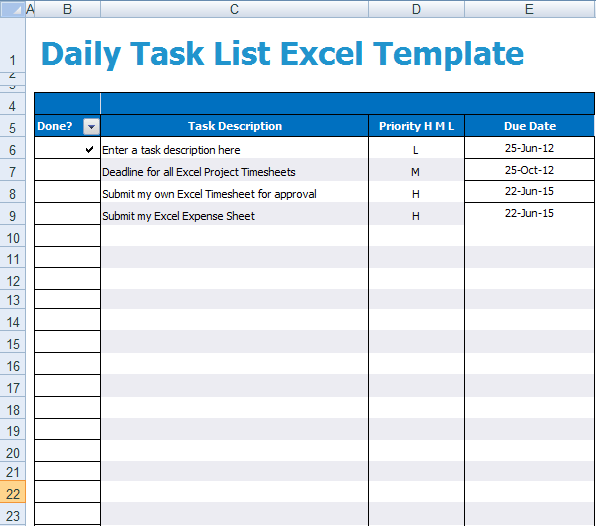Select row 4 header
Viewport: 598px width, 526px height.
[13, 103]
